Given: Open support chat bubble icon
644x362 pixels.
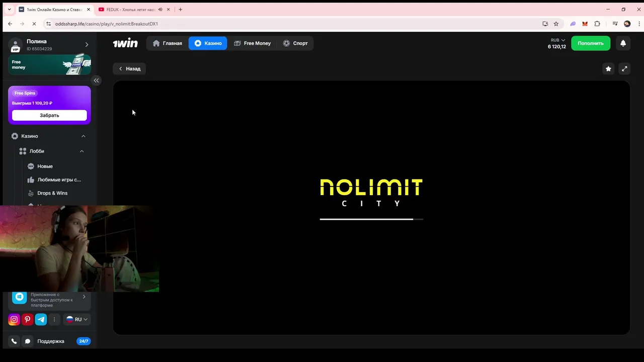Looking at the screenshot, I should coord(28,341).
